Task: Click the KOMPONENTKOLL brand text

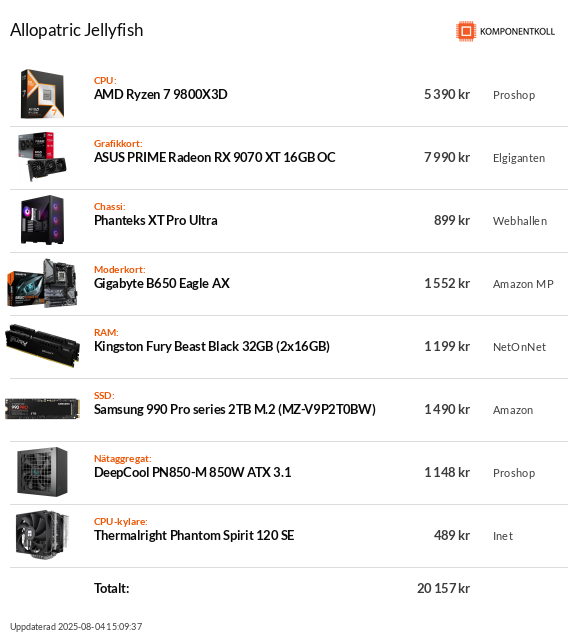Action: pos(517,31)
